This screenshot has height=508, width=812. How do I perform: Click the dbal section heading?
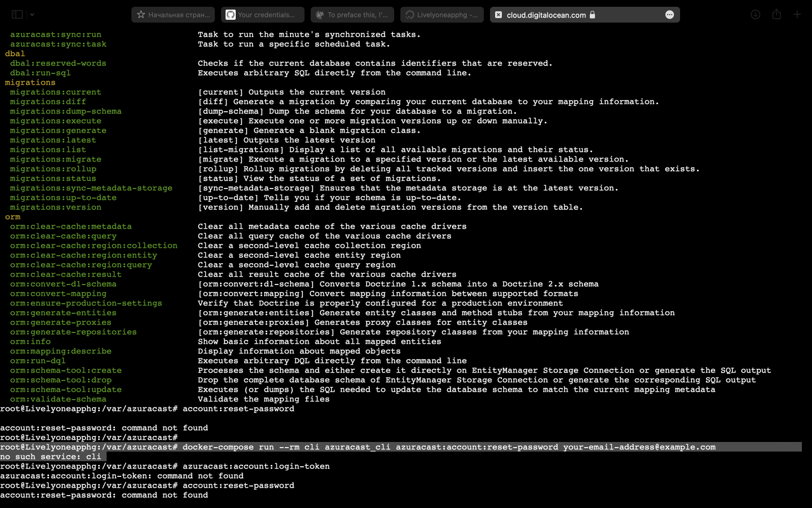click(x=15, y=54)
